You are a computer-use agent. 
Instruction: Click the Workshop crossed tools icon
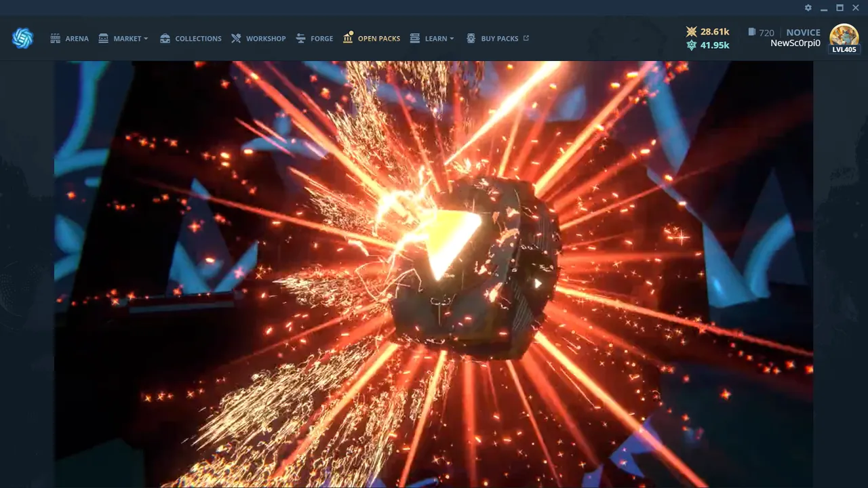coord(236,38)
